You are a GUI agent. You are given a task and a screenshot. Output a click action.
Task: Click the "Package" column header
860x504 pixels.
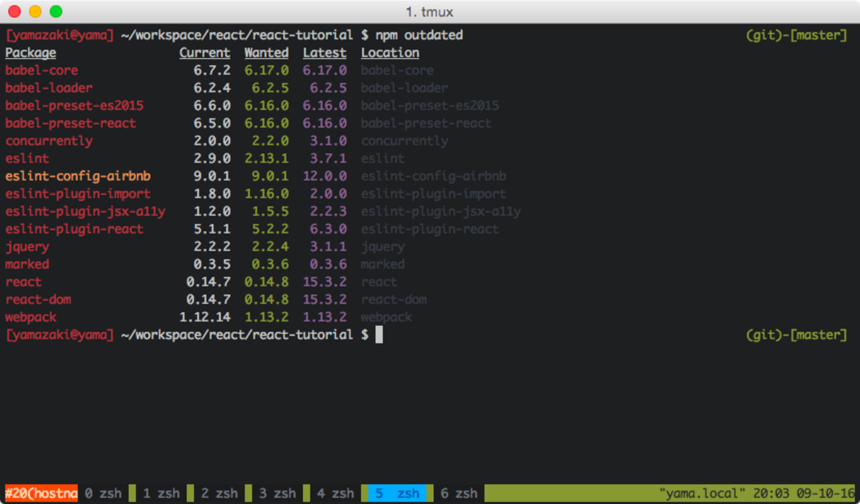pos(30,52)
